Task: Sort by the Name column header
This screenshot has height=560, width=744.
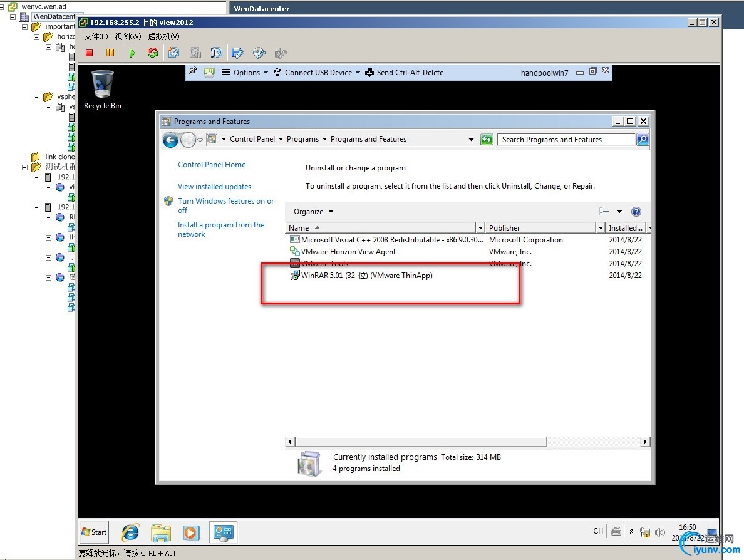Action: click(x=381, y=228)
